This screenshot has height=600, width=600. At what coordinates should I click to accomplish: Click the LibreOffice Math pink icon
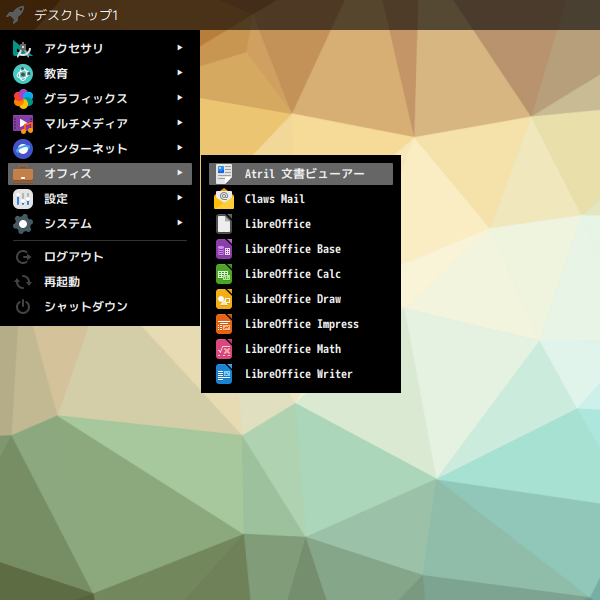224,349
